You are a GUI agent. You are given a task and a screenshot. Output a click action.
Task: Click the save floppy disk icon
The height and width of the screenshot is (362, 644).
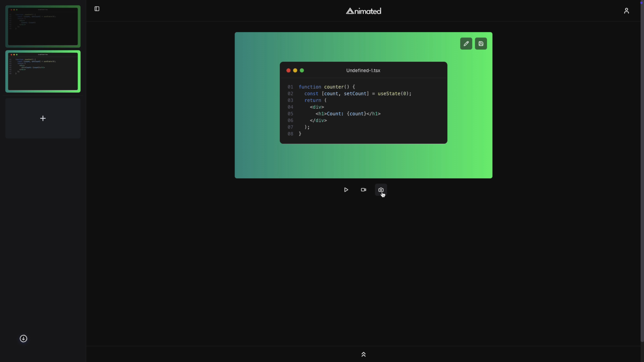pos(481,44)
